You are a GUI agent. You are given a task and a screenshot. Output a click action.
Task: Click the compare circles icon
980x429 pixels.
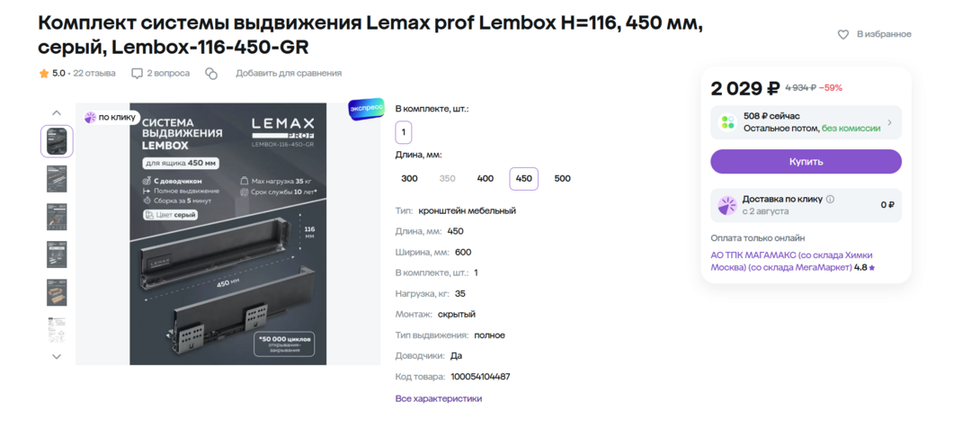point(211,74)
